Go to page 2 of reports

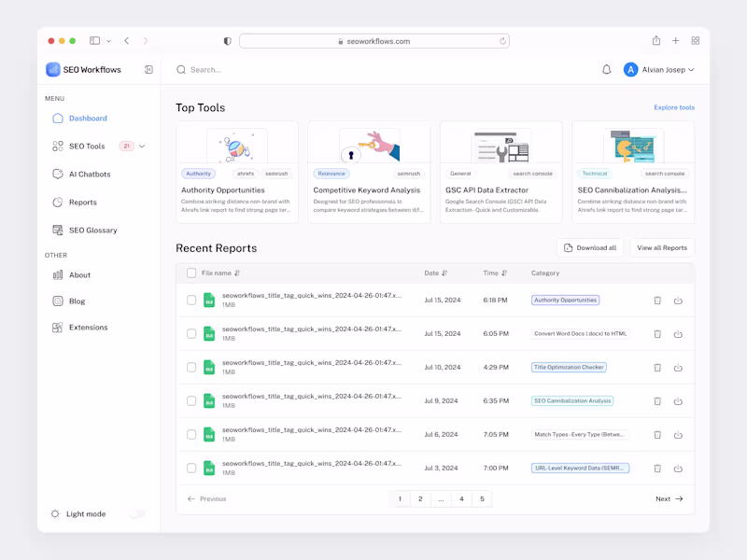(420, 498)
